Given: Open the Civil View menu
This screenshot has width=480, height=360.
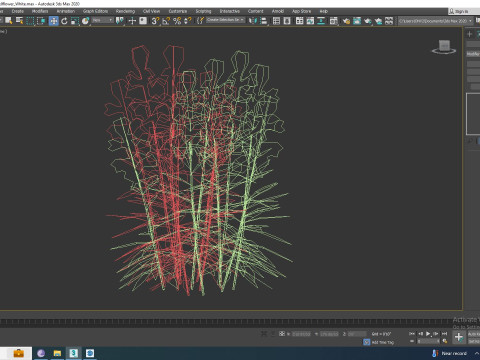Looking at the screenshot, I should pyautogui.click(x=151, y=11).
